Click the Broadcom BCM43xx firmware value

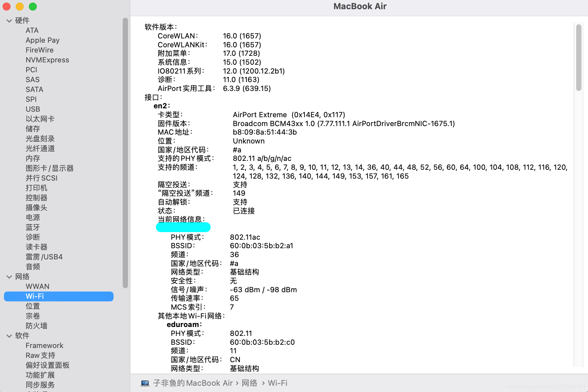point(344,124)
